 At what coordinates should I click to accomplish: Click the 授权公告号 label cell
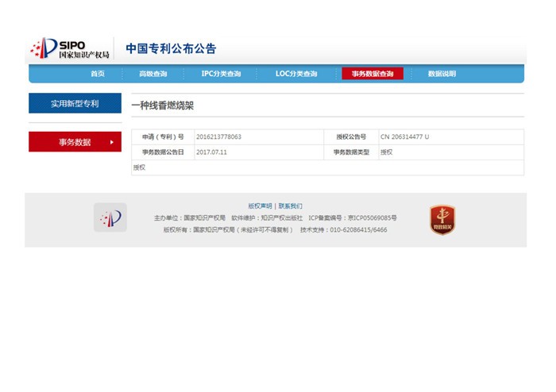351,136
